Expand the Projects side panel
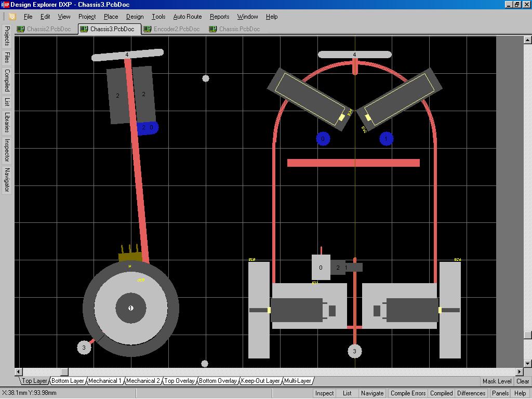The height and width of the screenshot is (399, 532). pyautogui.click(x=7, y=36)
